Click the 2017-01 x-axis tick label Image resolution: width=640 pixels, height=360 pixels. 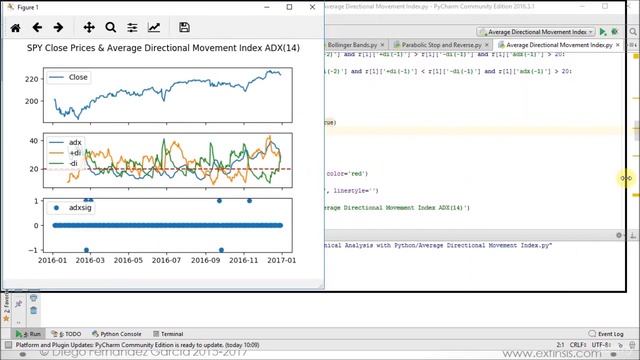pyautogui.click(x=282, y=260)
